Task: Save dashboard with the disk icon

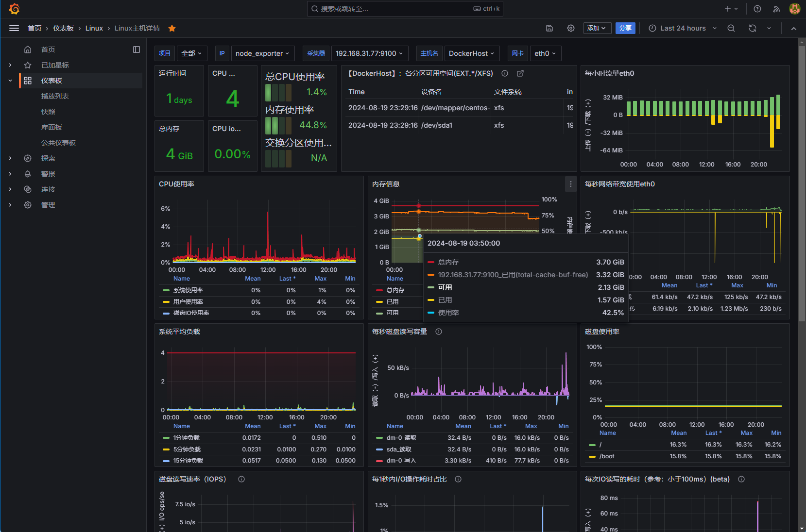Action: pos(549,28)
